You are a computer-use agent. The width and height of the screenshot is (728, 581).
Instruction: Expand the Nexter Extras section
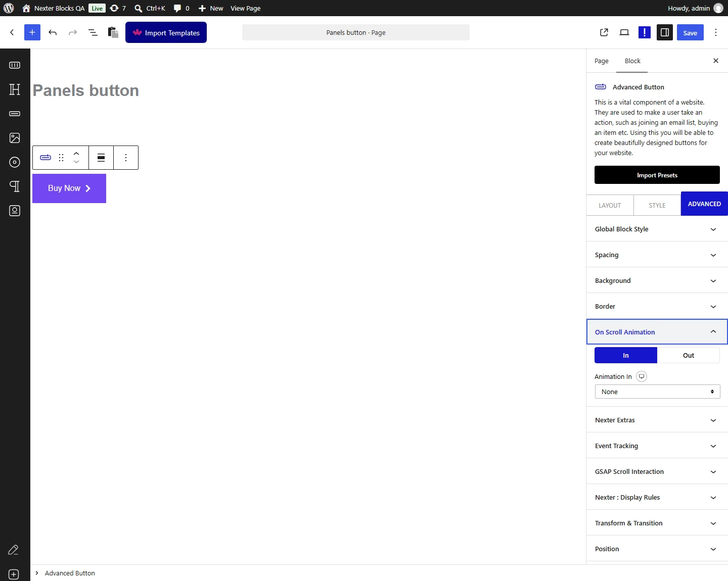[657, 420]
